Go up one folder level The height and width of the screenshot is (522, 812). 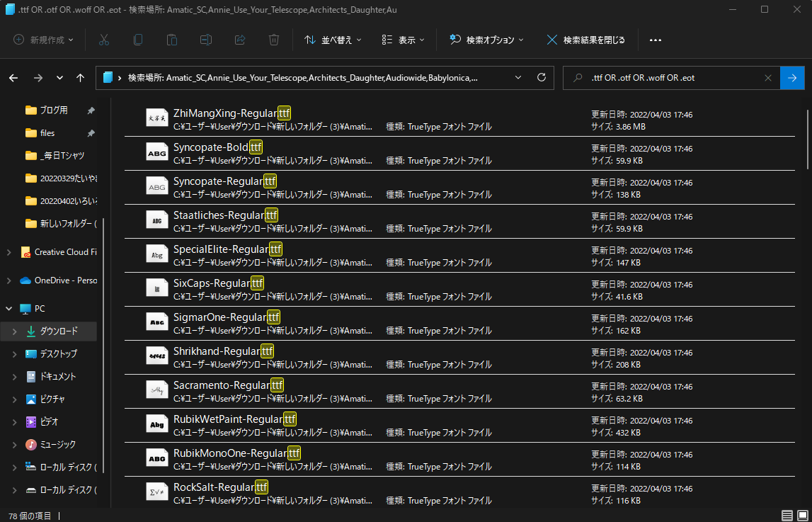pos(81,78)
